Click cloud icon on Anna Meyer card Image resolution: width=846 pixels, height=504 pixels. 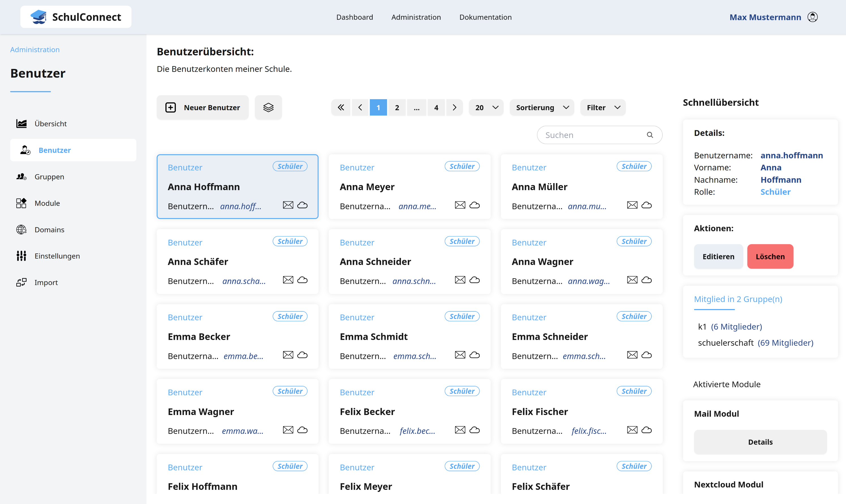[474, 205]
